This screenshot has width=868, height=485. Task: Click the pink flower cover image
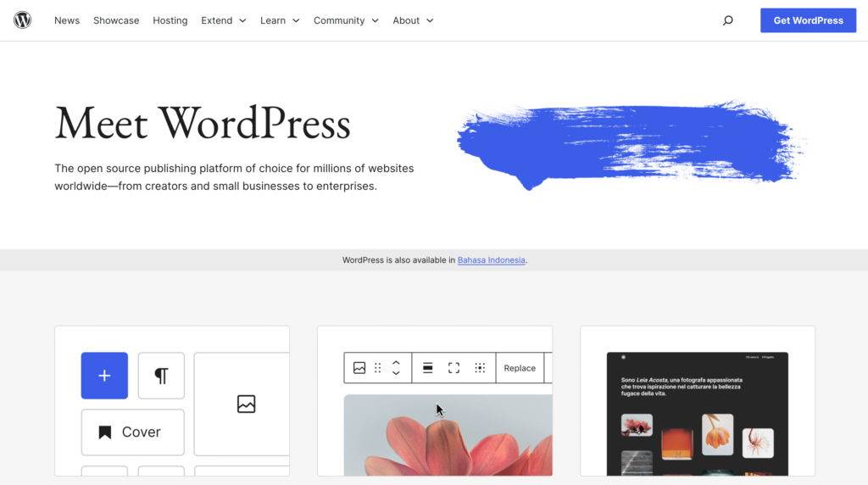448,435
